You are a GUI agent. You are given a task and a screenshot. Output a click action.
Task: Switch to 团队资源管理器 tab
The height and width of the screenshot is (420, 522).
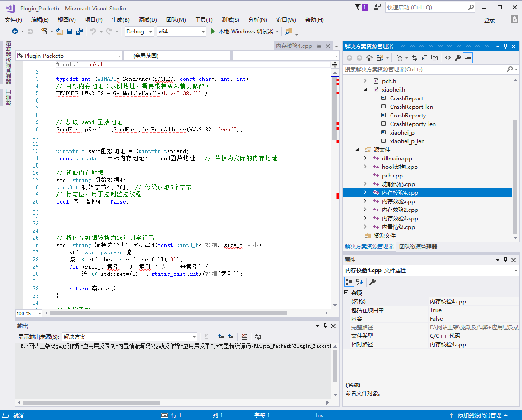pos(417,247)
